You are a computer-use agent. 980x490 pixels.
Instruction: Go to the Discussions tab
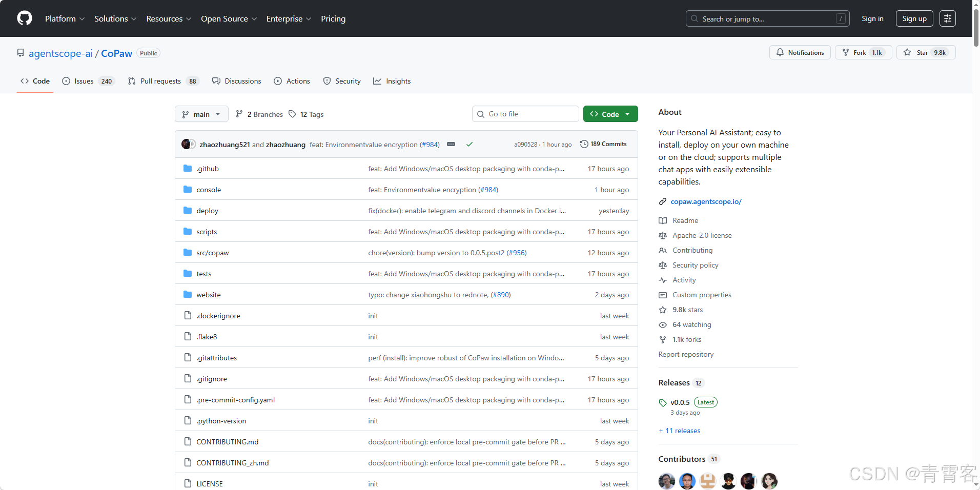pyautogui.click(x=237, y=81)
